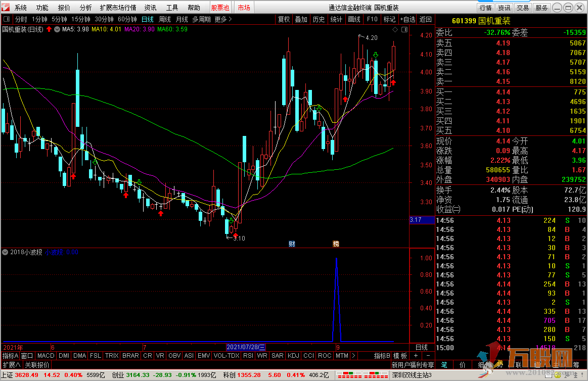Click the 股票池 button

tap(220, 8)
